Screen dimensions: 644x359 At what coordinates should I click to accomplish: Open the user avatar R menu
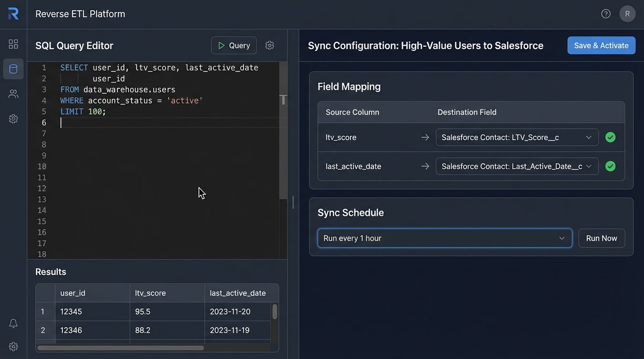click(x=627, y=14)
